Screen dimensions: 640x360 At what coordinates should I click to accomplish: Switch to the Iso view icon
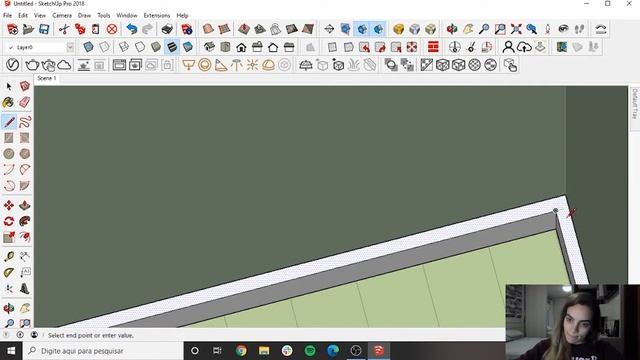209,47
